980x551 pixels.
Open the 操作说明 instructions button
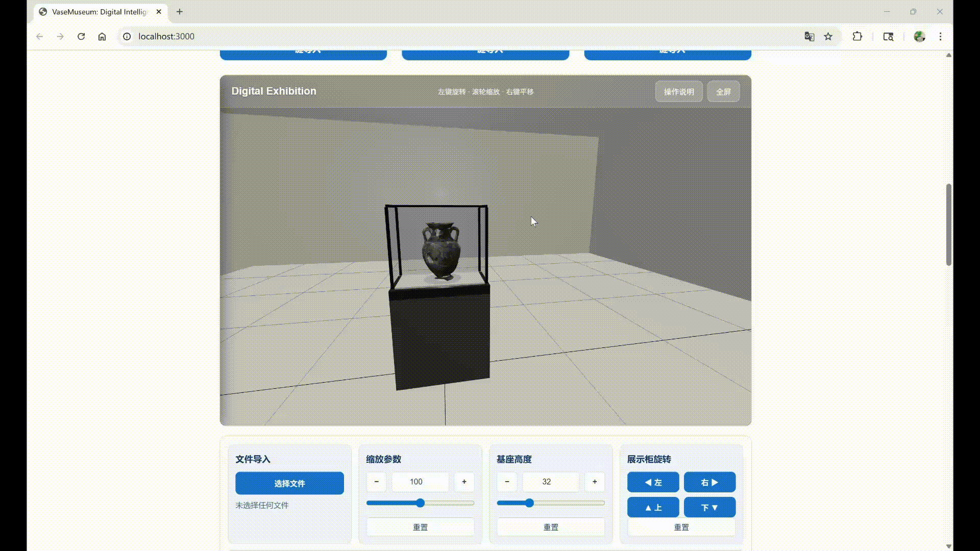pyautogui.click(x=679, y=92)
